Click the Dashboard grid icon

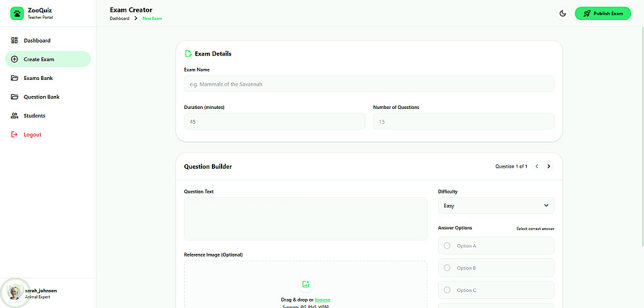coord(15,41)
